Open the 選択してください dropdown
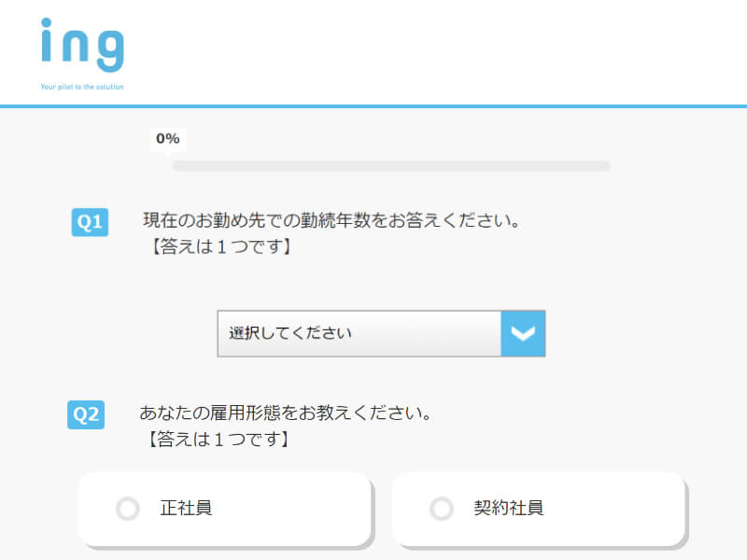 pos(381,333)
